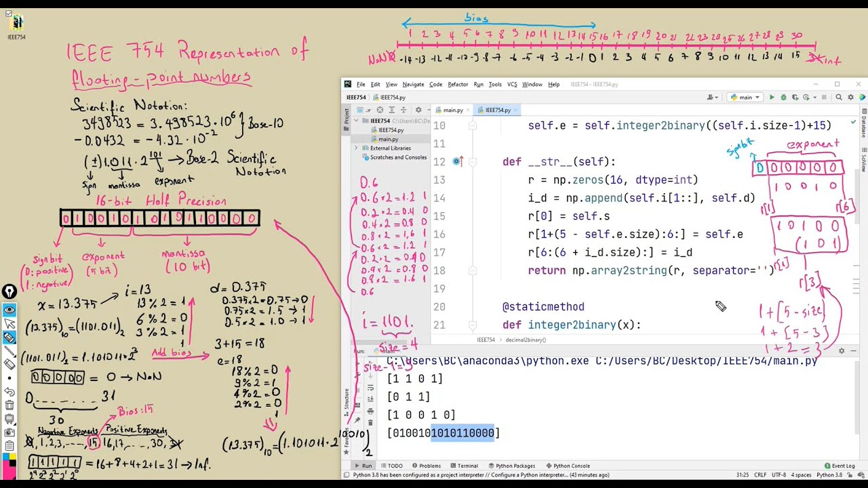Viewport: 868px width, 488px height.
Task: Select the arrow pointer annotation tool
Action: [10, 323]
